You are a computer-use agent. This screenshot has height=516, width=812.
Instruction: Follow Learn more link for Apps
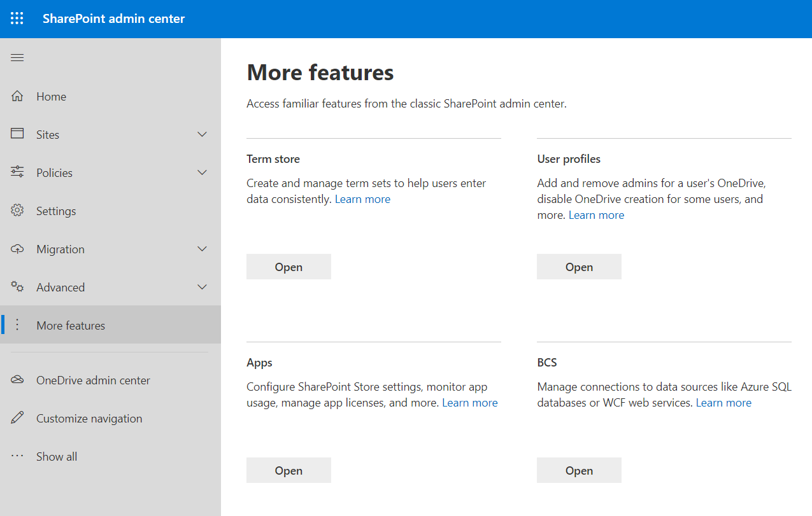click(x=470, y=403)
